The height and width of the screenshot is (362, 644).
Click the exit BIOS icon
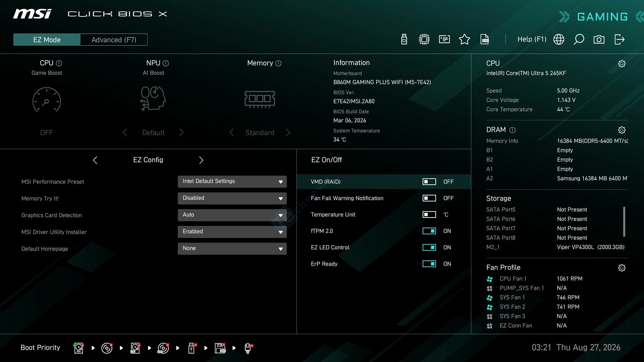pyautogui.click(x=620, y=40)
